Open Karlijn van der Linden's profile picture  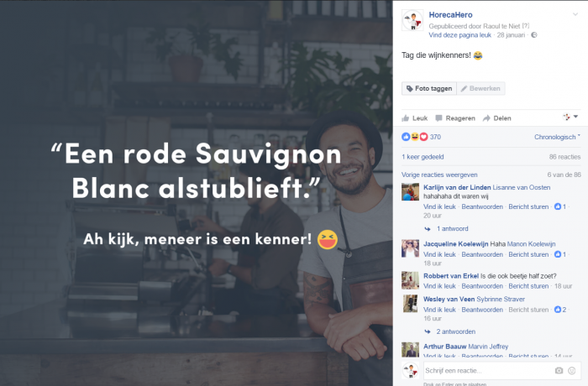click(x=410, y=192)
